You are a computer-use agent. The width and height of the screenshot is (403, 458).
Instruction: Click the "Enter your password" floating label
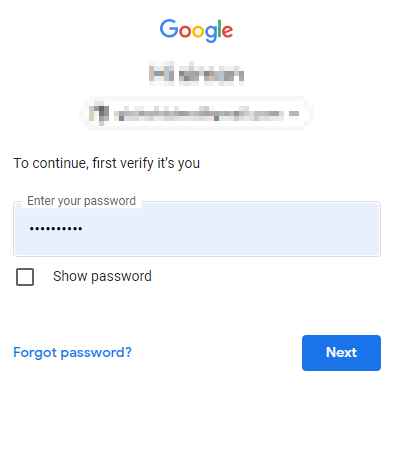point(81,201)
